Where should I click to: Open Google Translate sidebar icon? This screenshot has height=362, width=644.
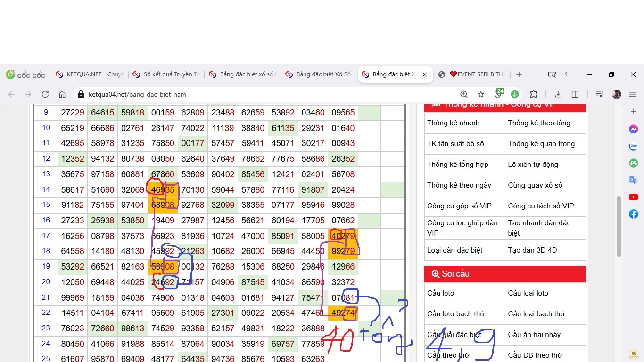pos(634,180)
